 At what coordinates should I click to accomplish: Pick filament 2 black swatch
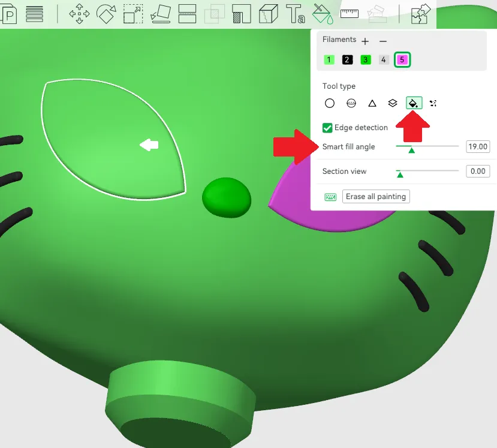(347, 59)
